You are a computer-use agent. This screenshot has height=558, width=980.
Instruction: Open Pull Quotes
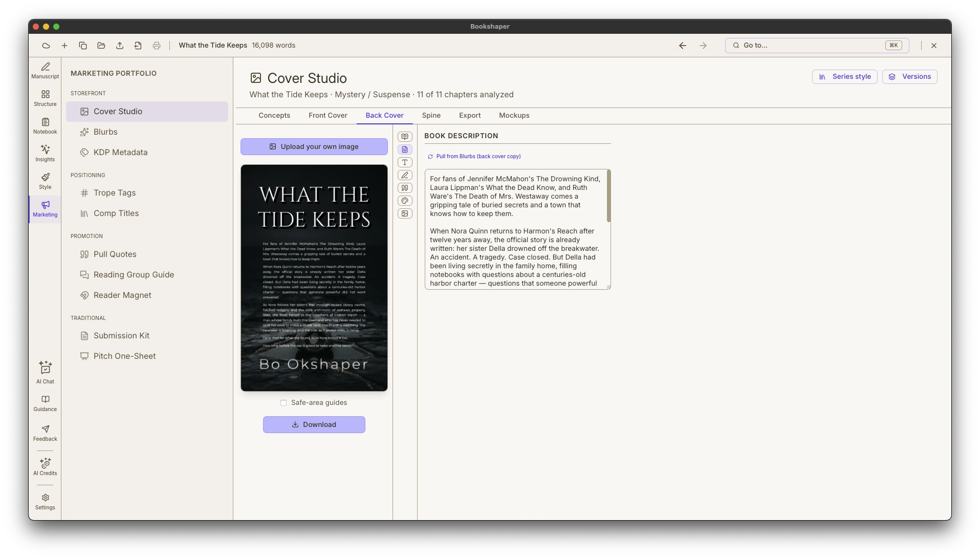(147, 254)
